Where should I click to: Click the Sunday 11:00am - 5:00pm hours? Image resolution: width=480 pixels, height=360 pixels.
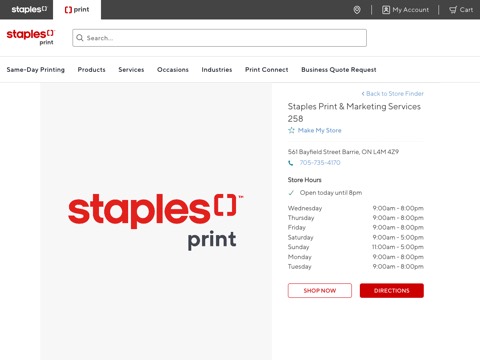pyautogui.click(x=398, y=247)
